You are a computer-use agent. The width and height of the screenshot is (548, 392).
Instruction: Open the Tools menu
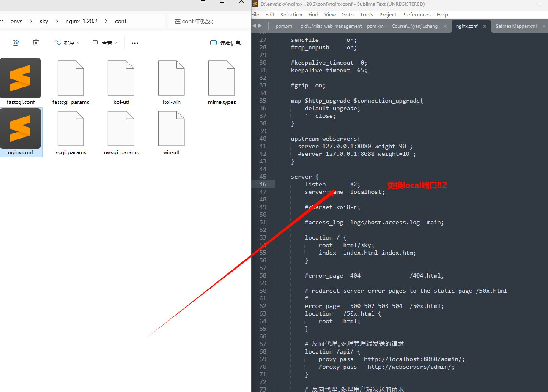367,14
